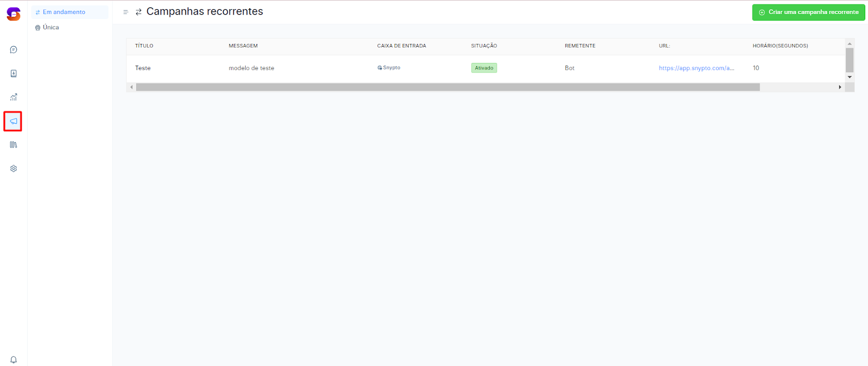Click the Bot sender cell
Screen dimensions: 868x366
(570, 68)
